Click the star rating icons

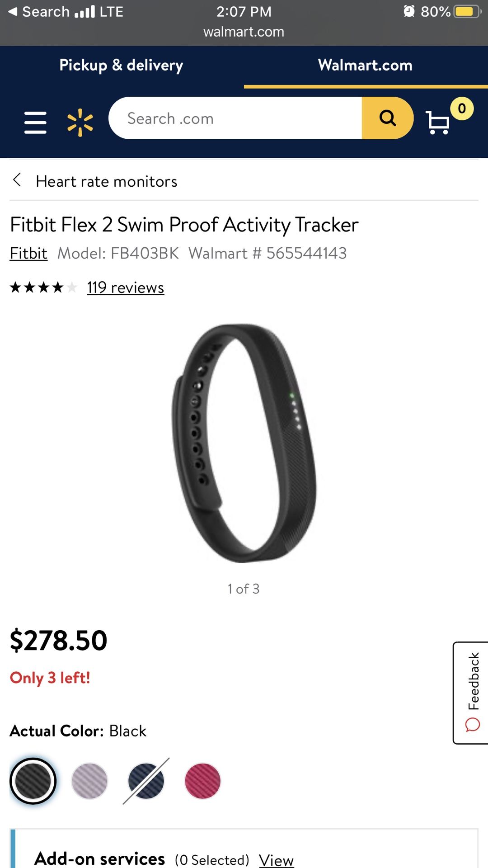[x=43, y=288]
